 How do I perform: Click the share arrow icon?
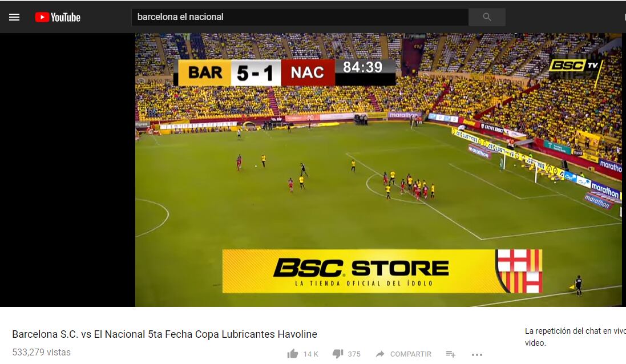click(x=380, y=354)
